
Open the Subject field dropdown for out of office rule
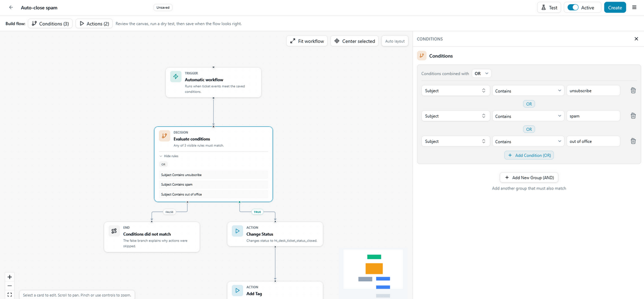[x=455, y=141]
